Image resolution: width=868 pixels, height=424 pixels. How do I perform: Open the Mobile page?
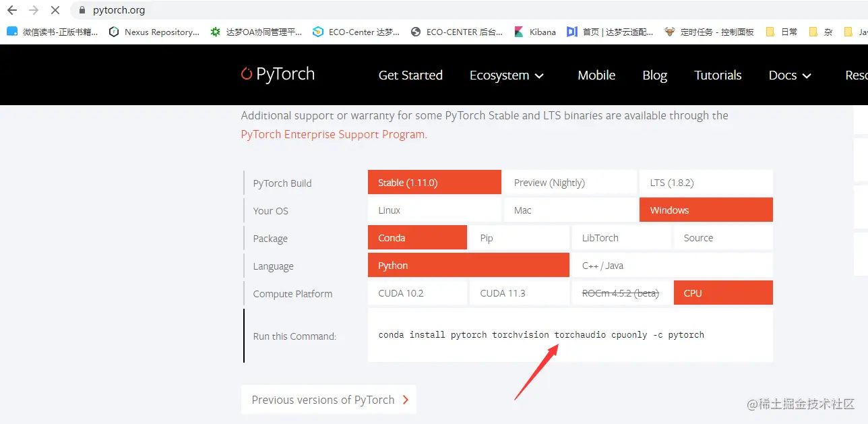[596, 75]
